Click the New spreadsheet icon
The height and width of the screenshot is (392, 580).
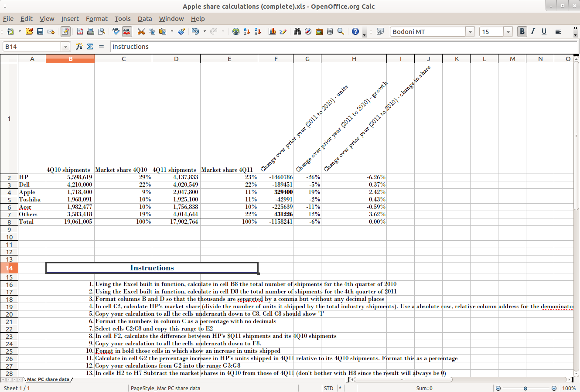click(11, 31)
